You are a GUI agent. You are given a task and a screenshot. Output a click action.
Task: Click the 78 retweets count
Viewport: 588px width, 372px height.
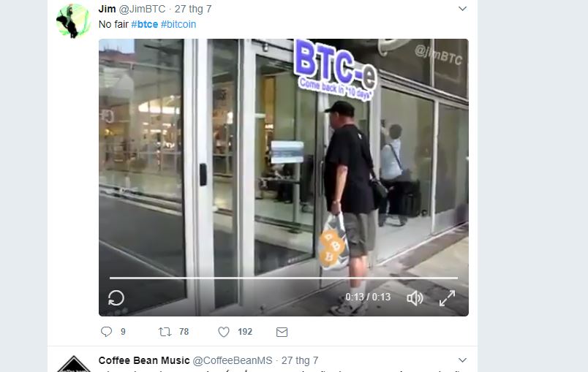[184, 332]
